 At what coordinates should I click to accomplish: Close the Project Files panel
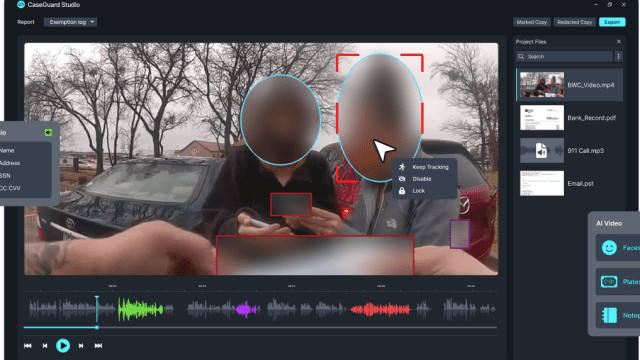point(619,42)
